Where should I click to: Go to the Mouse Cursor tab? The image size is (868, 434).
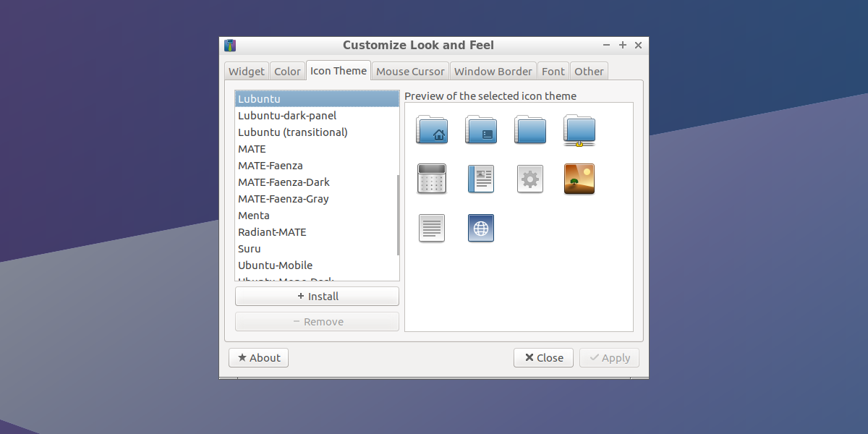[410, 71]
